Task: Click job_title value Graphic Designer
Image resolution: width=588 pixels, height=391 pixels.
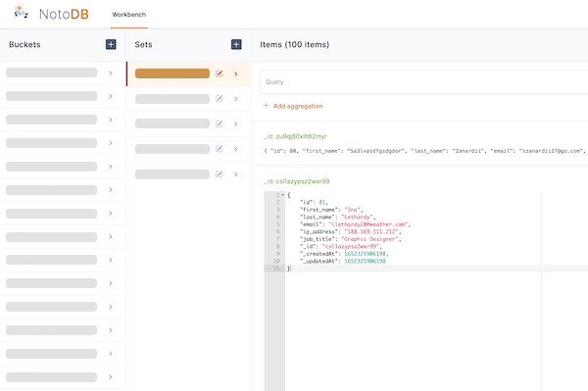Action: (x=370, y=239)
